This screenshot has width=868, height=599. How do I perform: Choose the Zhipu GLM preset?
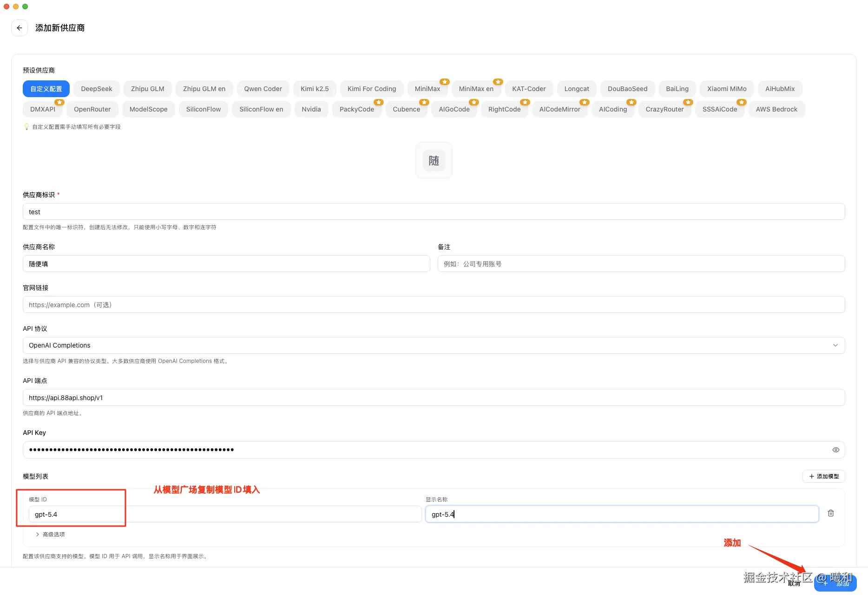pyautogui.click(x=148, y=89)
